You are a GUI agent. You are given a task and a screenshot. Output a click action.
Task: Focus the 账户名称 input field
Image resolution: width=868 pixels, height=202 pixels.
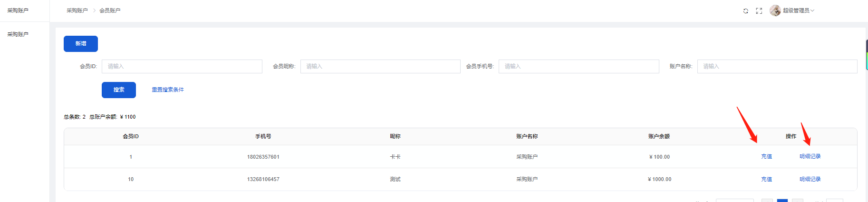click(x=777, y=66)
